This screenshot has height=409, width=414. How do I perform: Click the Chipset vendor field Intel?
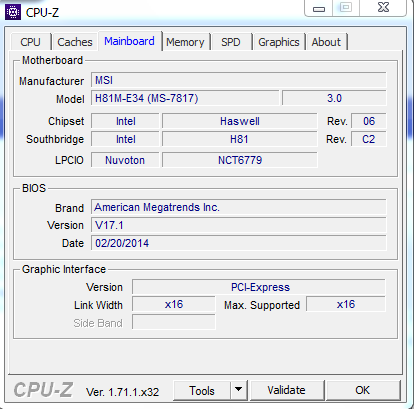click(125, 121)
